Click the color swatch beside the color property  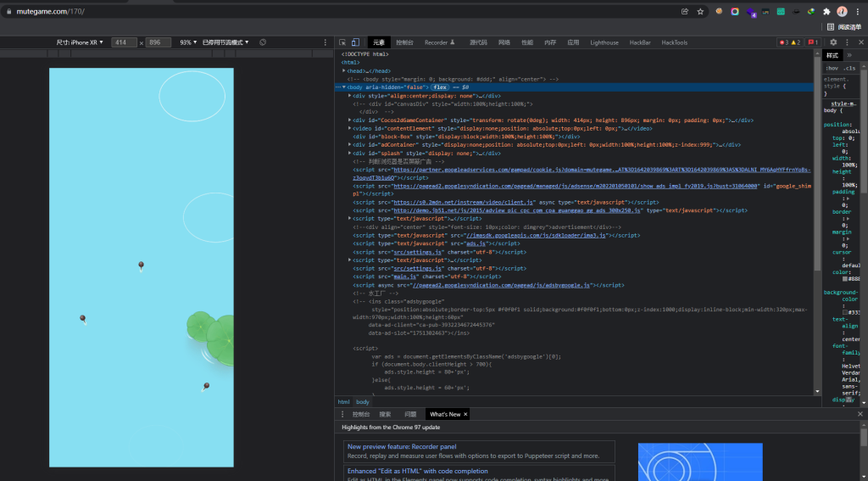tap(845, 278)
